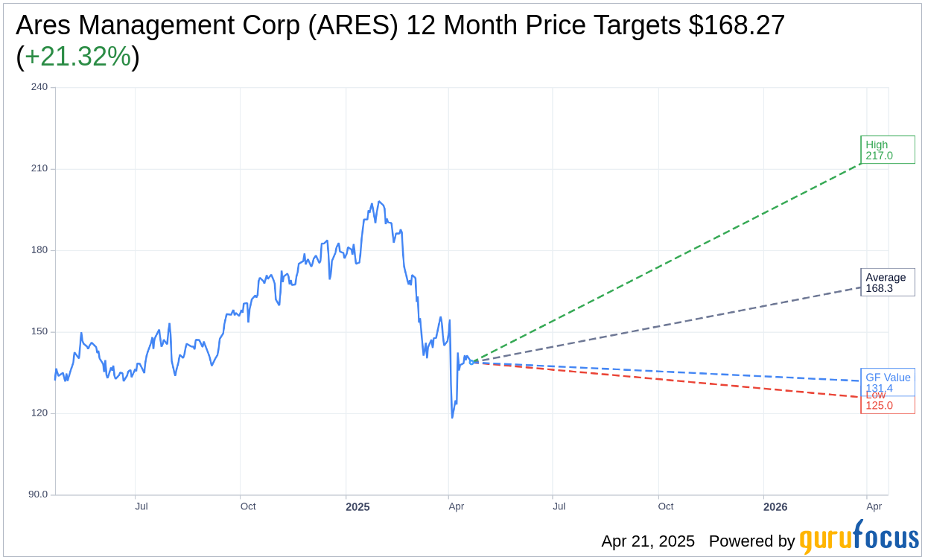The width and height of the screenshot is (925, 560).
Task: Click the 210 y-axis tick label
Action: pos(39,168)
